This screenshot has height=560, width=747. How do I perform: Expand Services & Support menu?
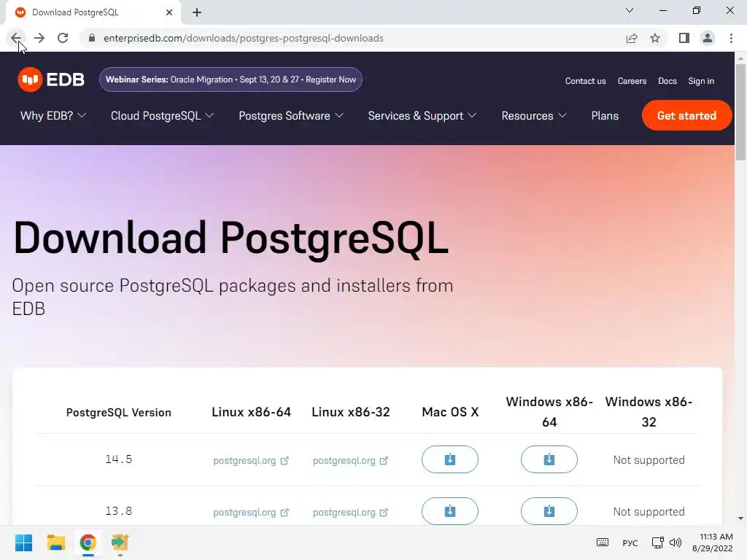coord(422,116)
